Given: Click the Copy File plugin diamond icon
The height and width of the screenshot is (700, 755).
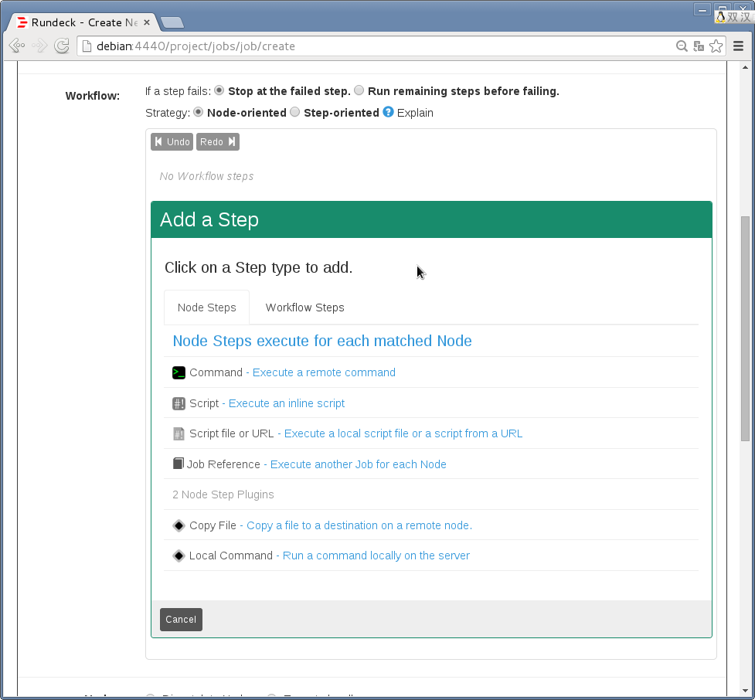Looking at the screenshot, I should pyautogui.click(x=179, y=525).
